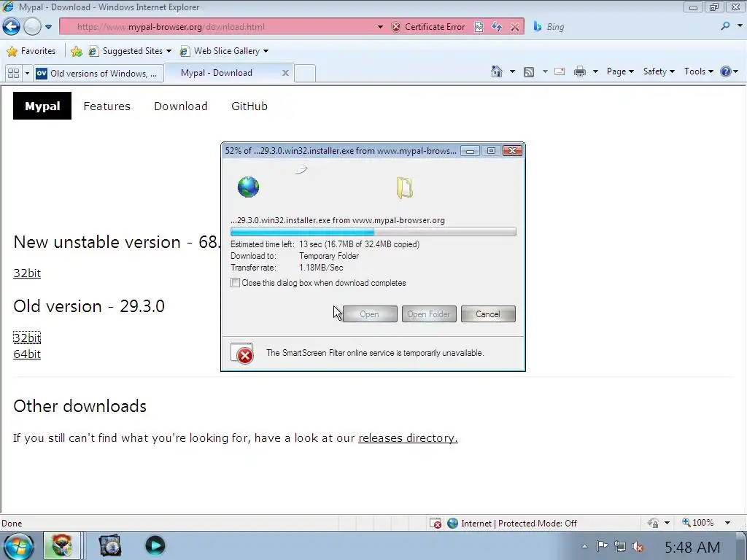The width and height of the screenshot is (747, 560).
Task: Open Suggested Sites favorites item
Action: [130, 51]
